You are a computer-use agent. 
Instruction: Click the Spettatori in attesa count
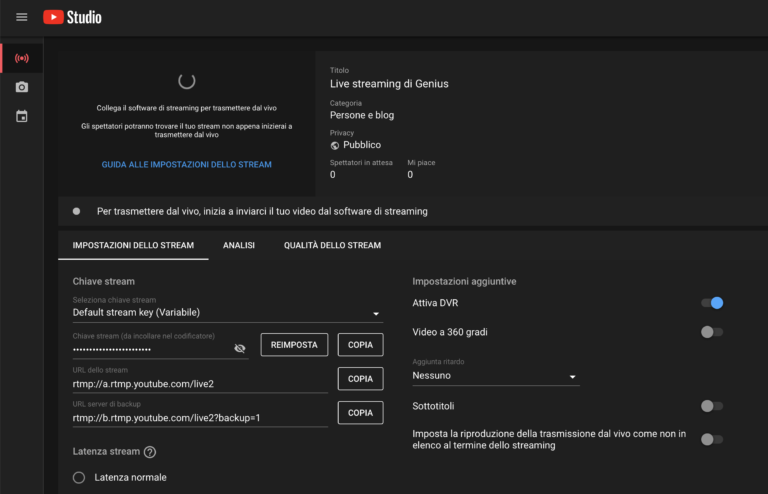pos(333,175)
